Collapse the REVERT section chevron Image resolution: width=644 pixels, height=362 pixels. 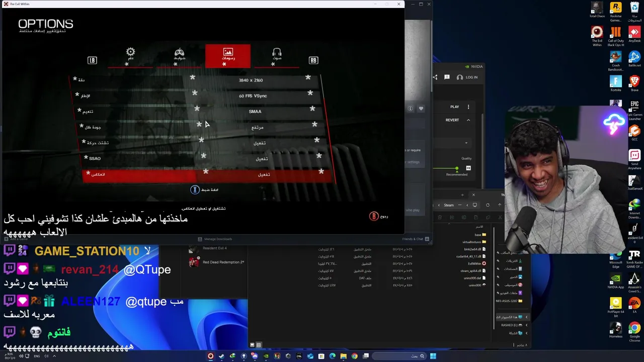(x=468, y=120)
